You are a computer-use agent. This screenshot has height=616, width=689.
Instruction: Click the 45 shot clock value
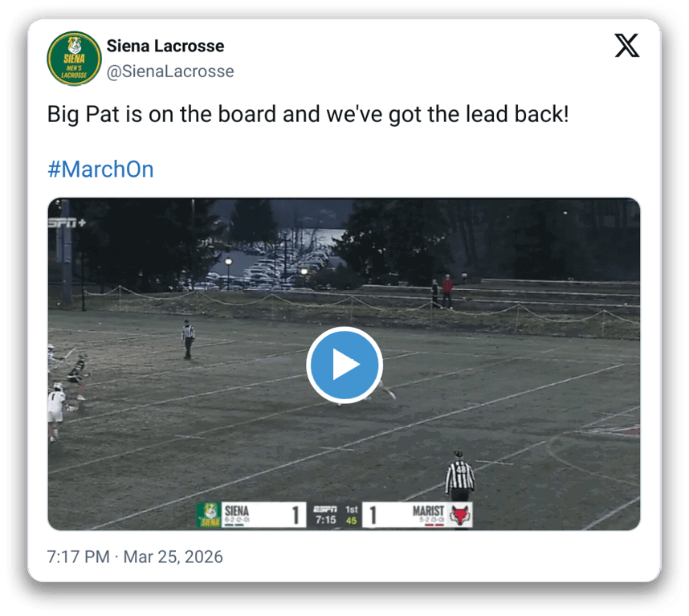click(x=351, y=520)
